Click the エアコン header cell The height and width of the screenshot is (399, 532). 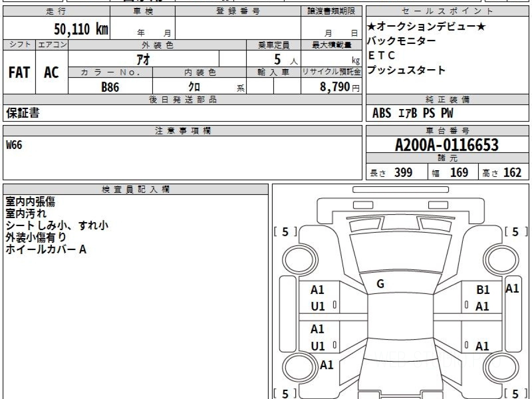click(x=52, y=45)
